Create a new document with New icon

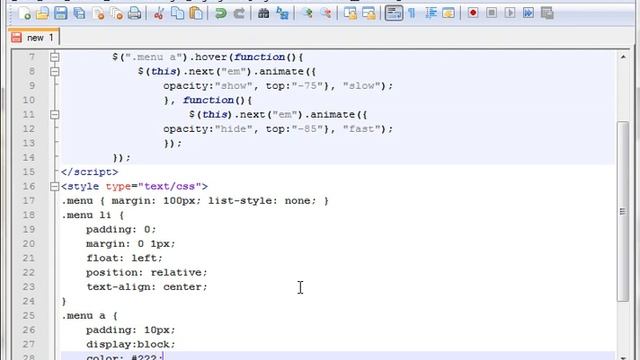pyautogui.click(x=25, y=13)
